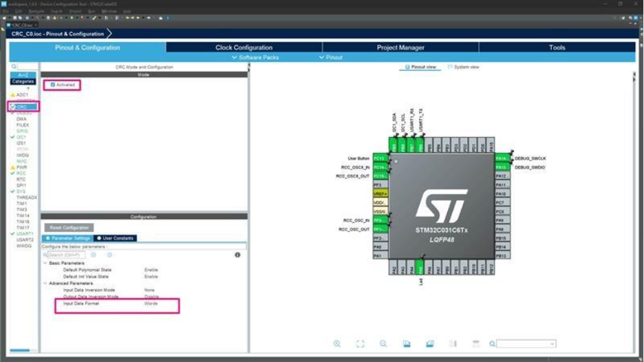Viewport: 644px width, 362px height.
Task: Click the parameter search field
Action: [66, 255]
